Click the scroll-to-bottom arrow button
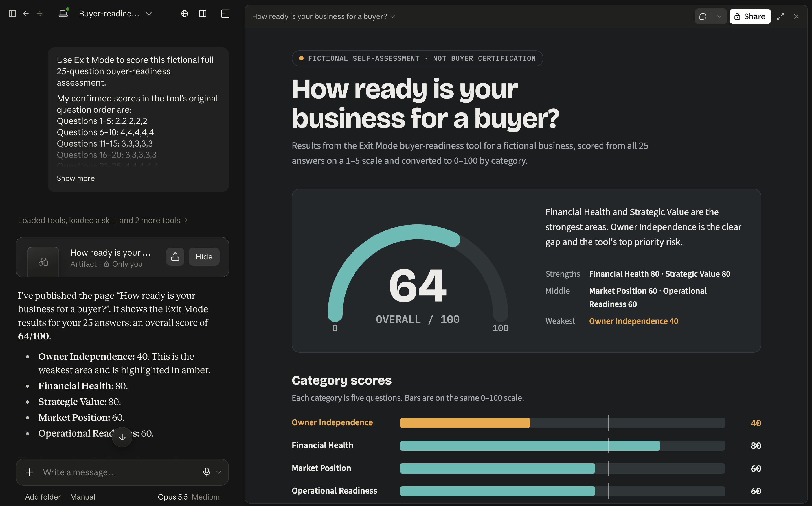Screen dimensions: 812x506 click(x=122, y=437)
